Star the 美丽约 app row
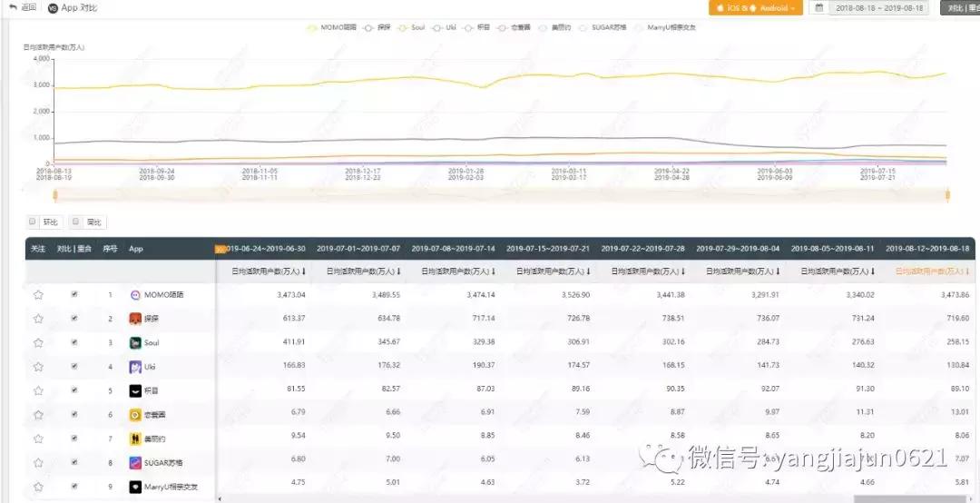980x503 pixels. pos(38,439)
